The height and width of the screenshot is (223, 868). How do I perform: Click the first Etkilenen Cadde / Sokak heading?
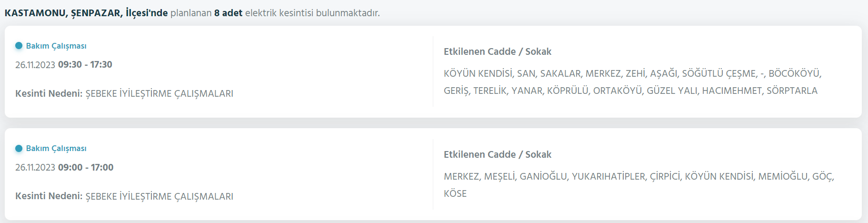(498, 51)
